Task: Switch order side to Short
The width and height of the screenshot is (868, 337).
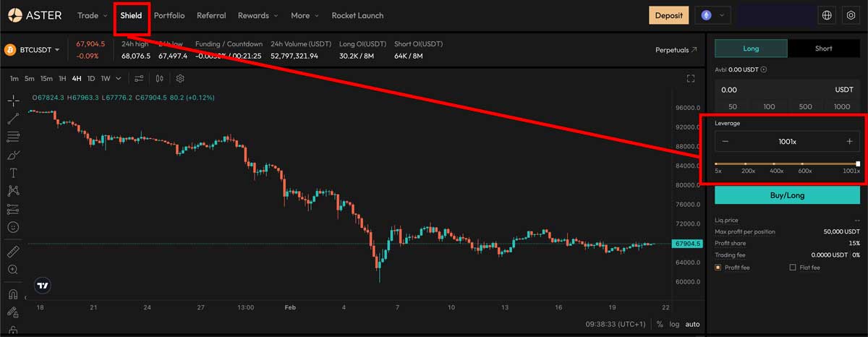Action: [823, 48]
